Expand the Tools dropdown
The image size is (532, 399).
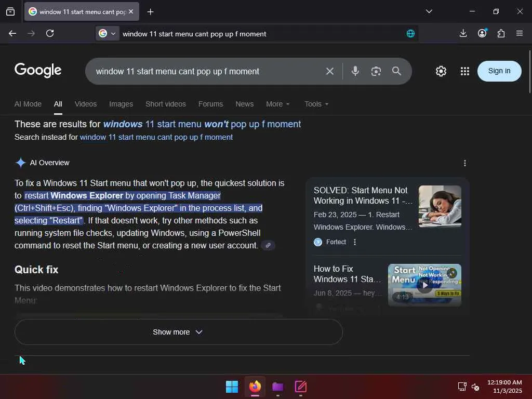[316, 104]
